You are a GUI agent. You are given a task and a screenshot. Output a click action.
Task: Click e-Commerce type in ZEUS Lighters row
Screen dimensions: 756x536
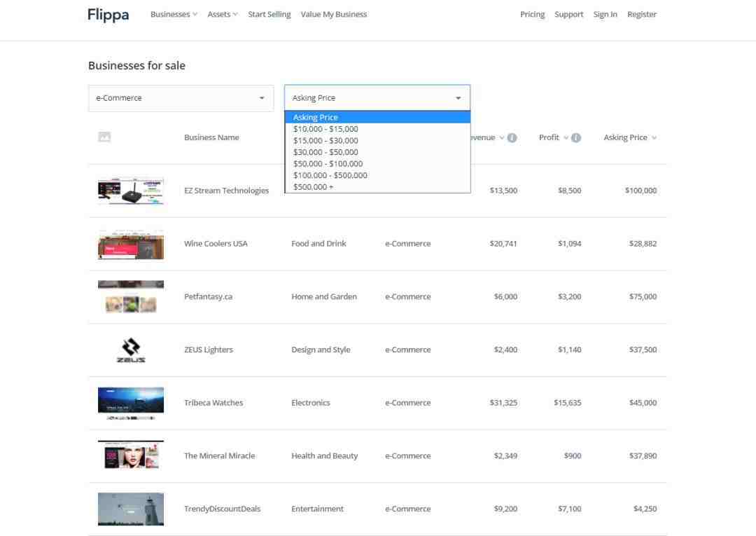408,350
